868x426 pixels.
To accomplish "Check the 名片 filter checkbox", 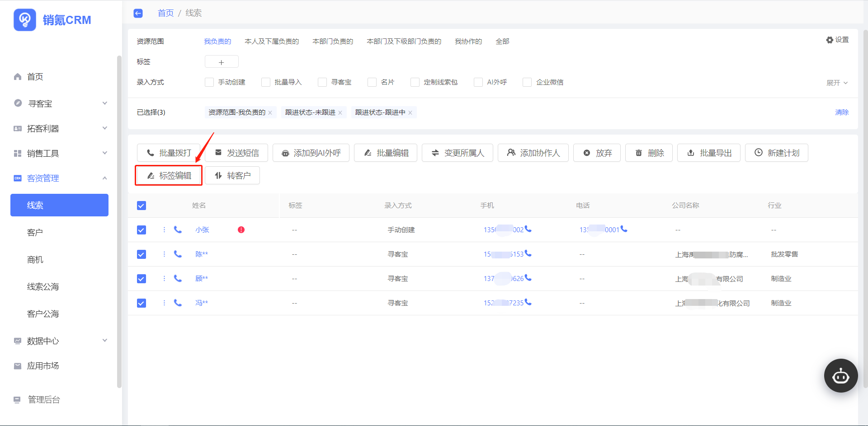I will point(372,82).
